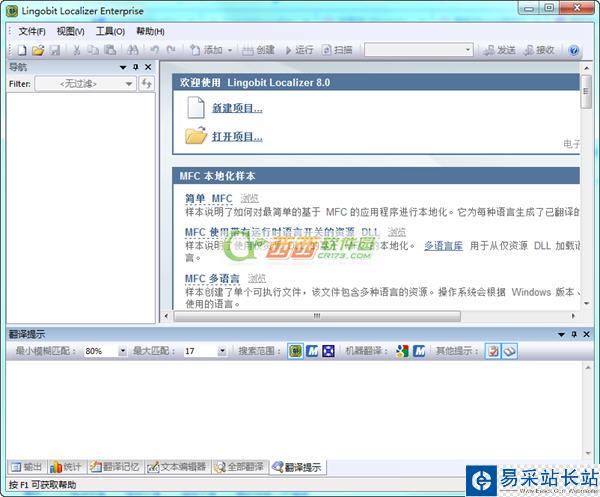
Task: Click the Cut scissors icon
Action: (77, 50)
